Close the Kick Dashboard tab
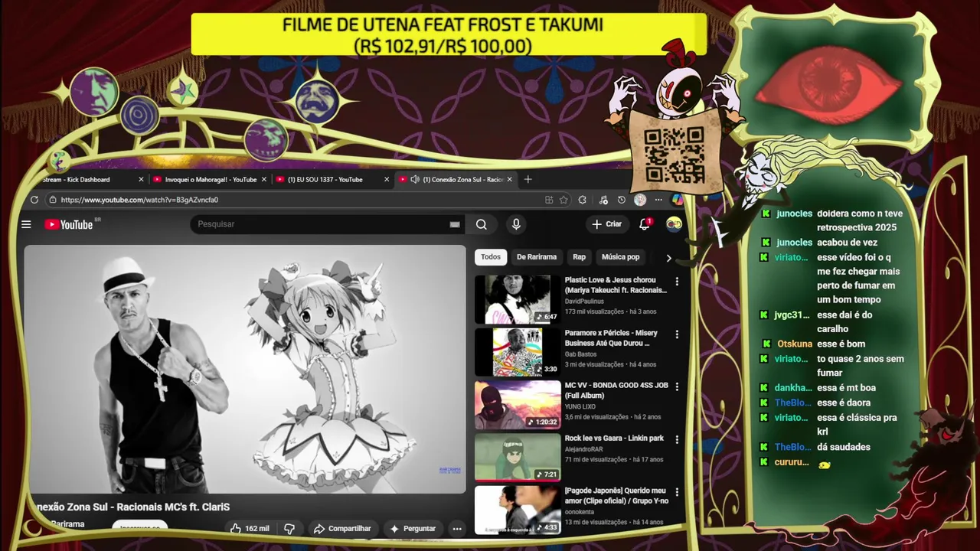980x551 pixels. 141,179
